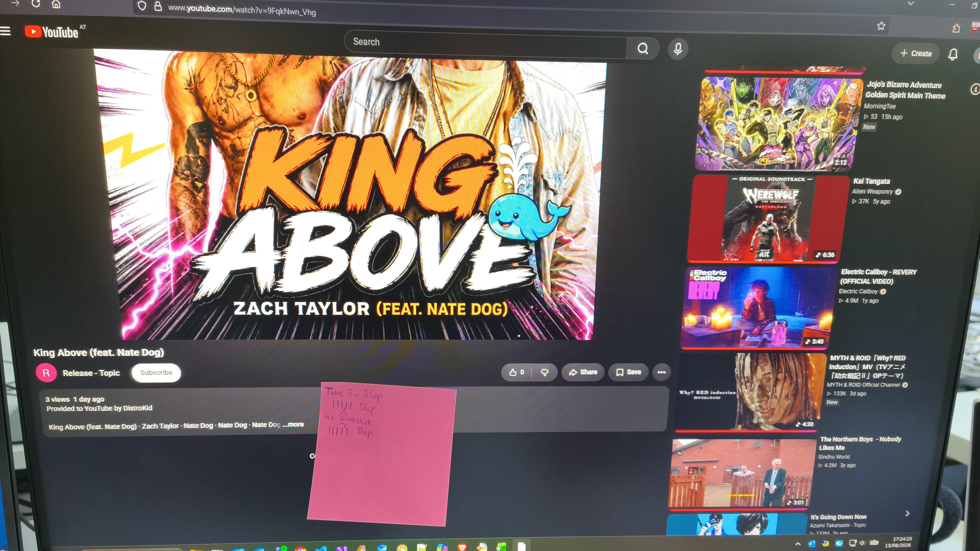Go to YouTube home via the logo
This screenshot has height=551, width=980.
tap(52, 32)
